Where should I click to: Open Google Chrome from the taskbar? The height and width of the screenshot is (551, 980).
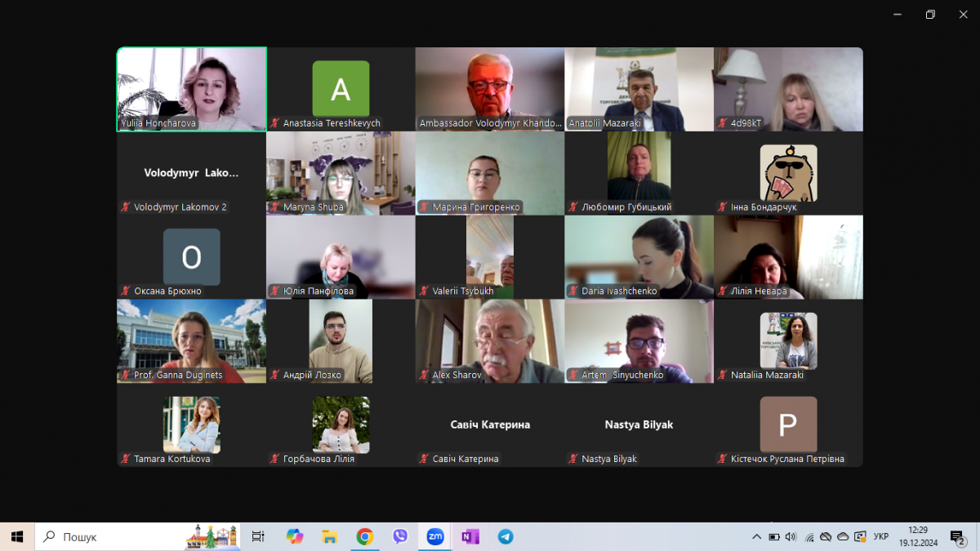click(365, 536)
